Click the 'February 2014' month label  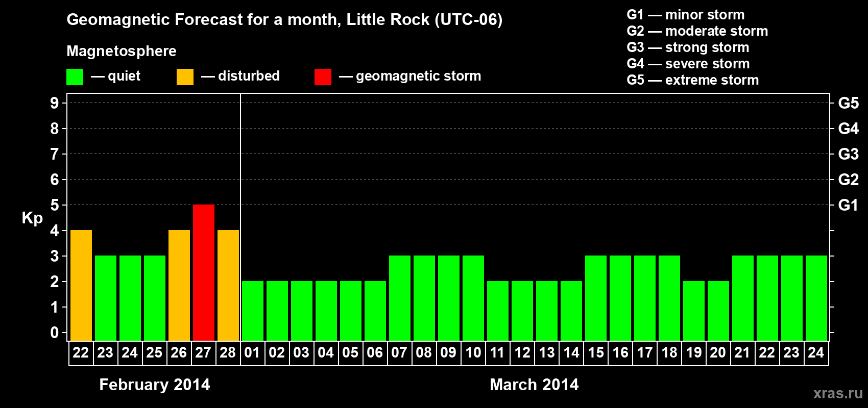[x=155, y=385]
